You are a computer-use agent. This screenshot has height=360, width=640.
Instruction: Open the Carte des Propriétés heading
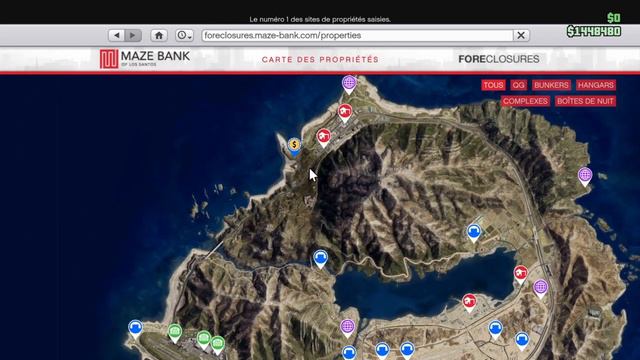pyautogui.click(x=320, y=60)
